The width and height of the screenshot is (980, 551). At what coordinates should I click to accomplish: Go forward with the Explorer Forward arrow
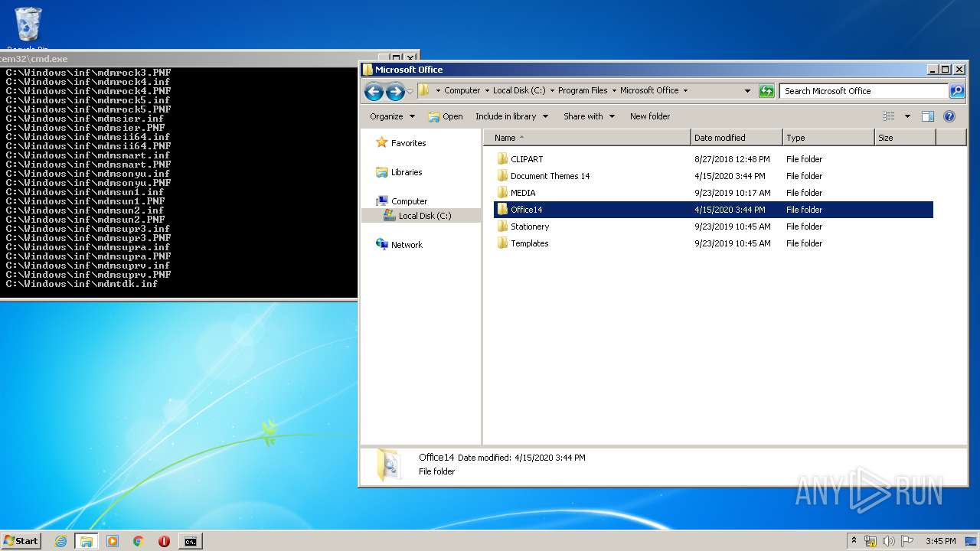[395, 92]
